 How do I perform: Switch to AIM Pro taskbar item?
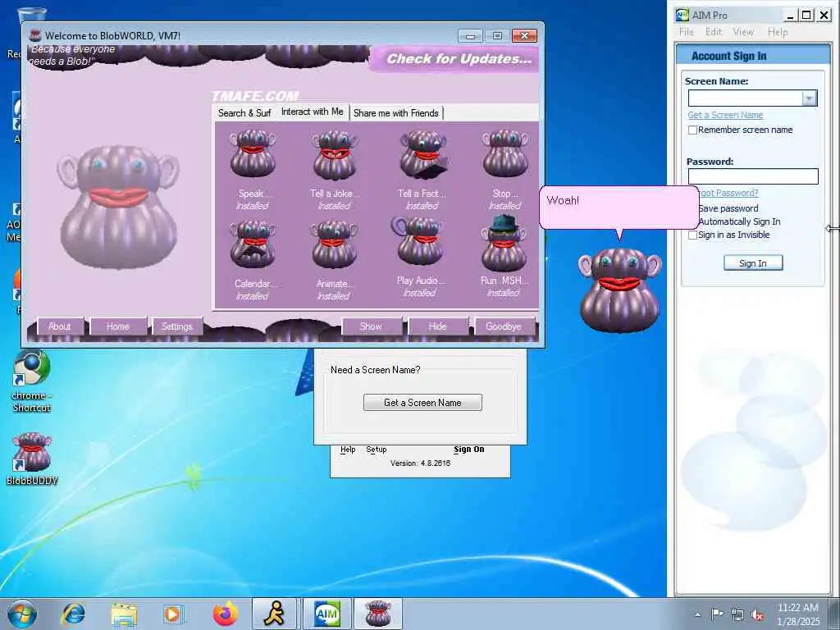coord(326,614)
